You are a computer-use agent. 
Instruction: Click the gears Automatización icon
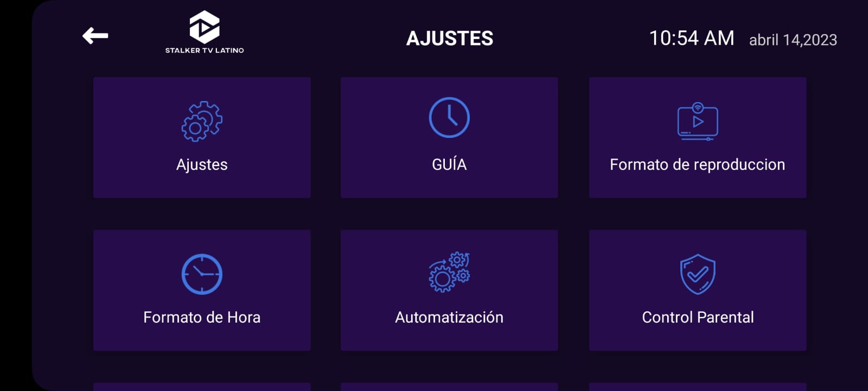pyautogui.click(x=449, y=273)
